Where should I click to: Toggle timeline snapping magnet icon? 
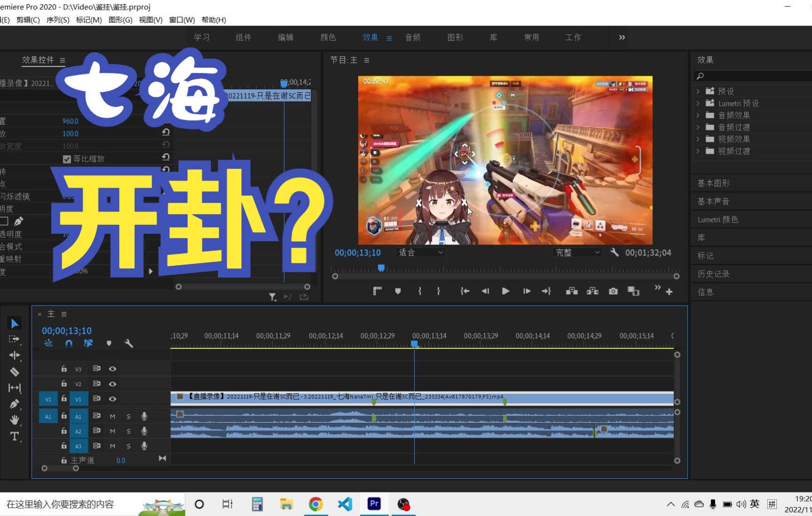pyautogui.click(x=69, y=343)
